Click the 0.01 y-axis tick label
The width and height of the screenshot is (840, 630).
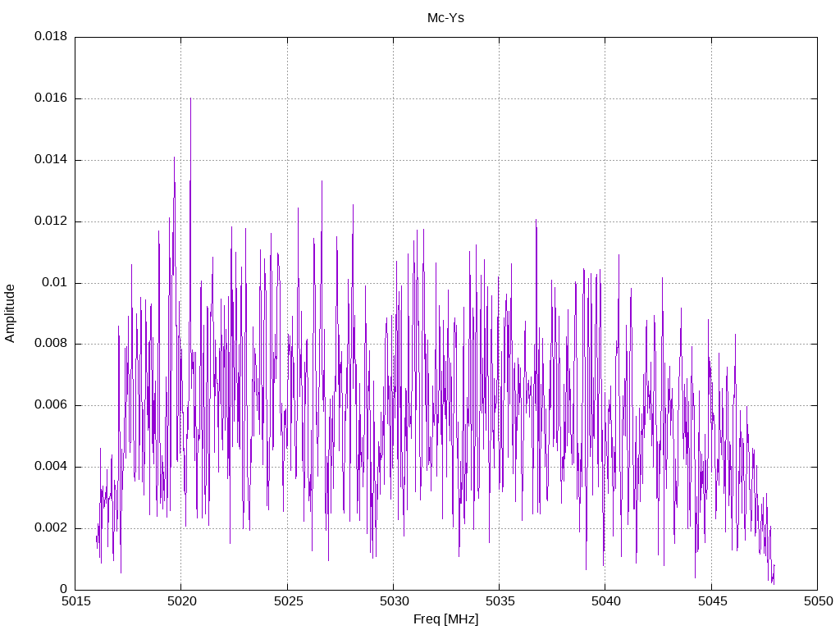[x=55, y=282]
